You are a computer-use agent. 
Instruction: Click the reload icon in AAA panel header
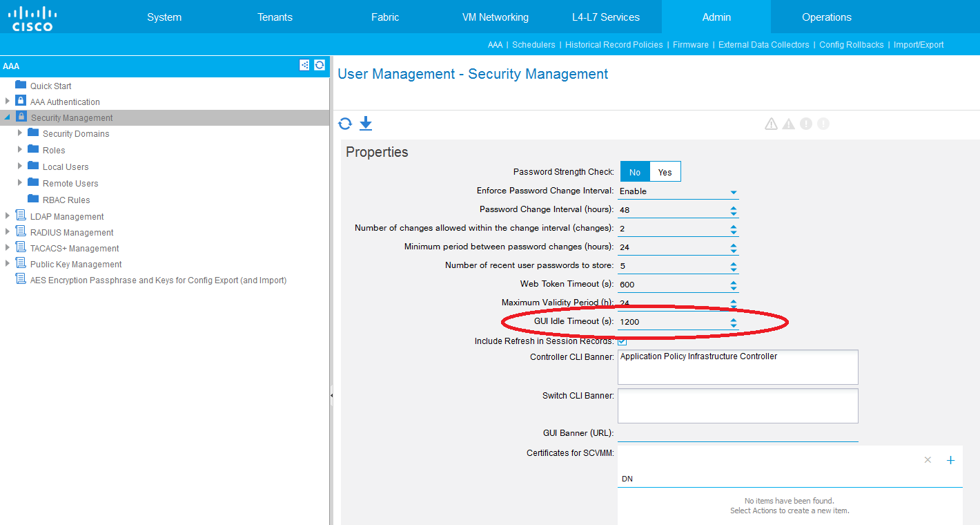320,65
